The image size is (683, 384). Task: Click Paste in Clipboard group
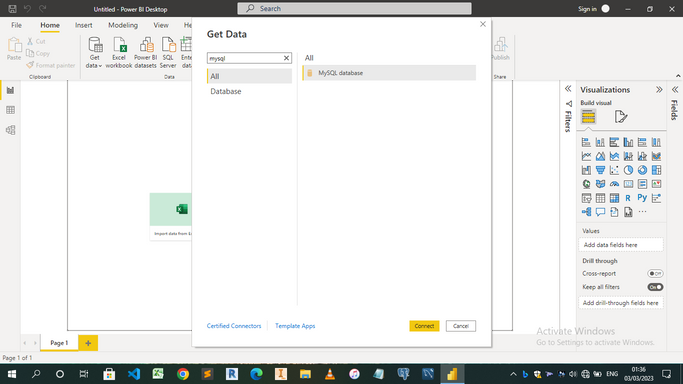click(x=14, y=49)
